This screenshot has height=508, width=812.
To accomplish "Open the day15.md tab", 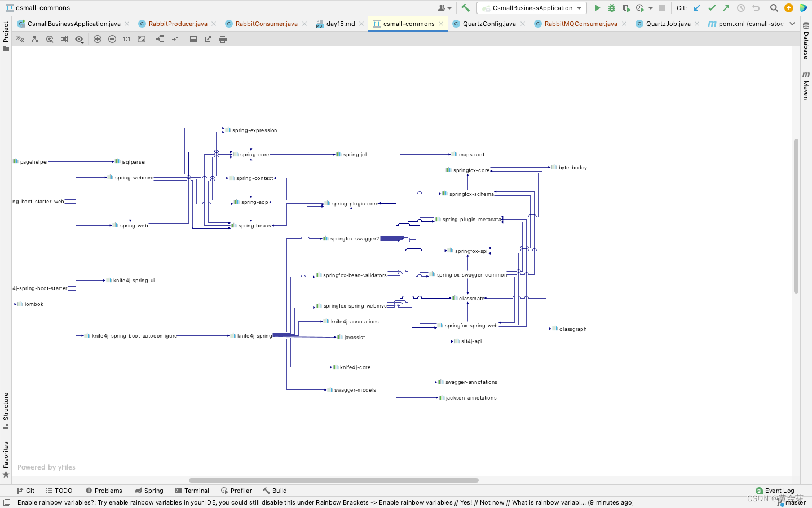I will (x=340, y=24).
